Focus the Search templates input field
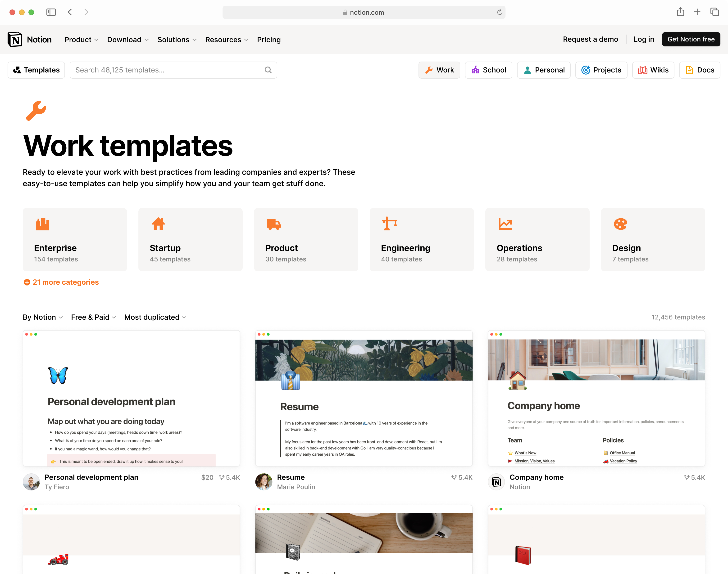Screen dimensions: 728x574 click(x=168, y=70)
